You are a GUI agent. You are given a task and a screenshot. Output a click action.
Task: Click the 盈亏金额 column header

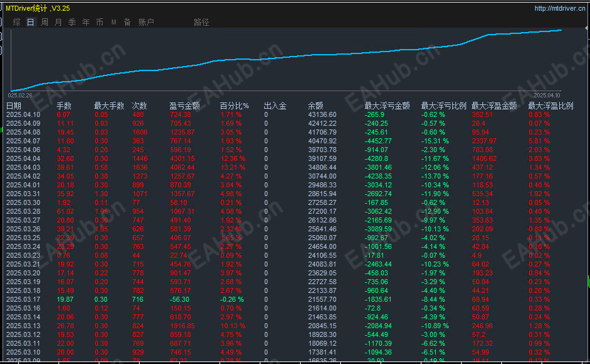pyautogui.click(x=184, y=106)
